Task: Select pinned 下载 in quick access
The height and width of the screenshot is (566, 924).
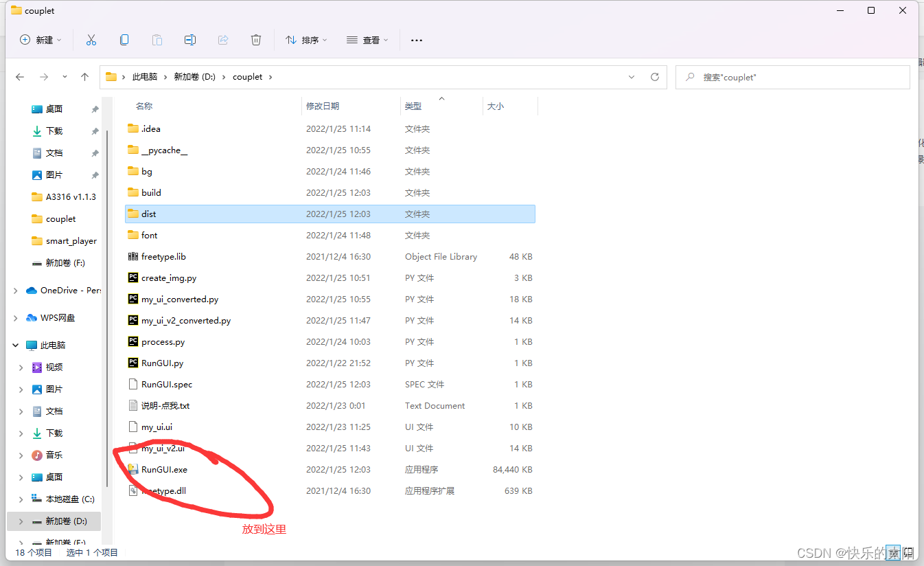Action: 54,131
